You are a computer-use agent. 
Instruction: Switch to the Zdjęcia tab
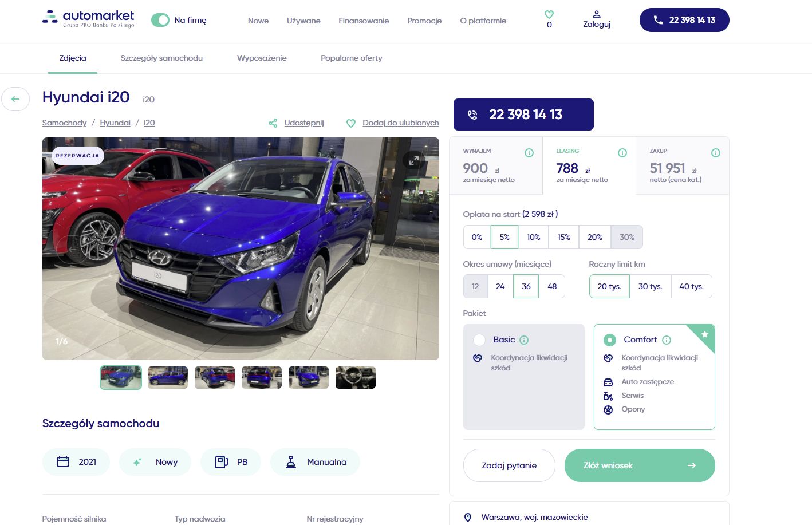(73, 58)
